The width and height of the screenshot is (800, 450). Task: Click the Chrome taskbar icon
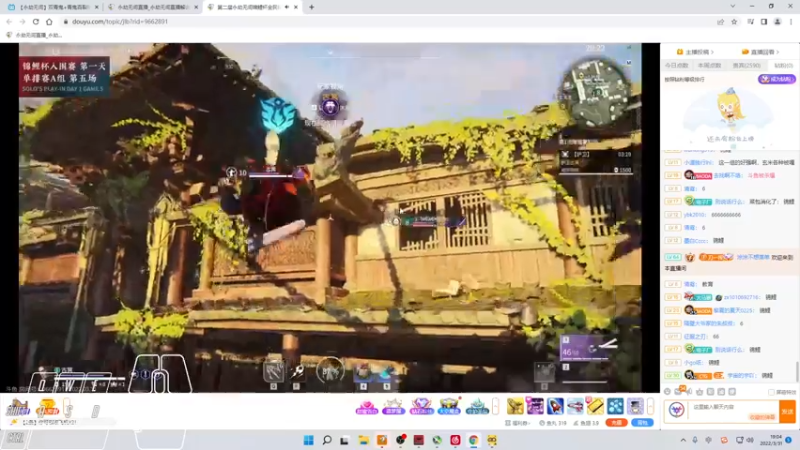coord(473,440)
